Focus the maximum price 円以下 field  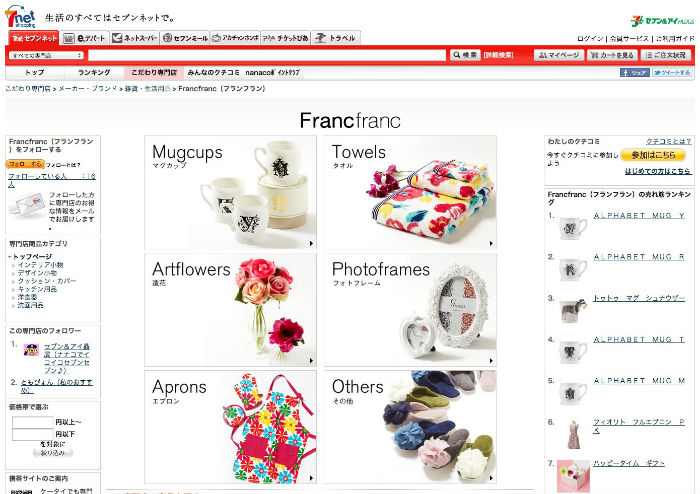(33, 434)
